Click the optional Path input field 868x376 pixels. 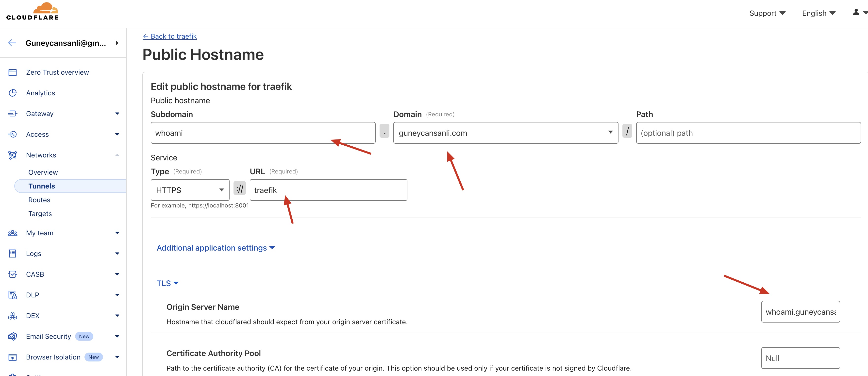pyautogui.click(x=748, y=133)
